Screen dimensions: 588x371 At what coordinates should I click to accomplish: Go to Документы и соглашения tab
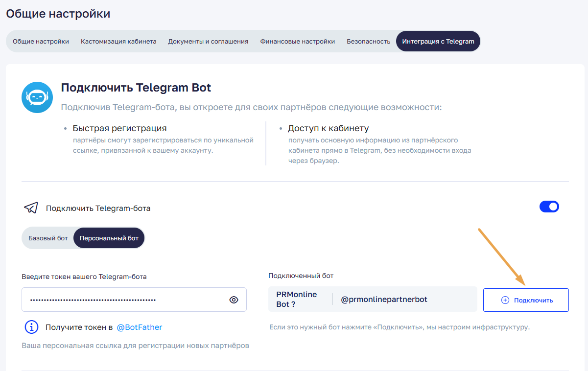click(208, 41)
